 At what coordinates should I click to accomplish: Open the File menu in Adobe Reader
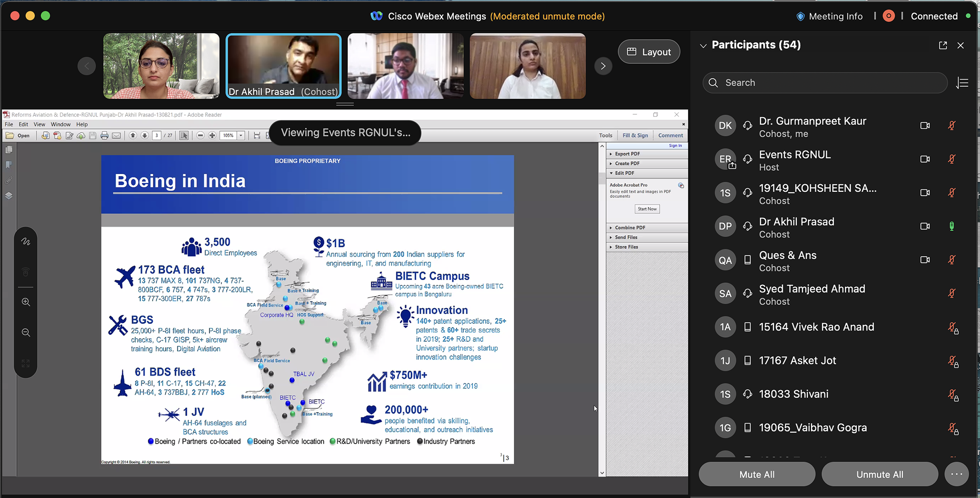(x=9, y=124)
